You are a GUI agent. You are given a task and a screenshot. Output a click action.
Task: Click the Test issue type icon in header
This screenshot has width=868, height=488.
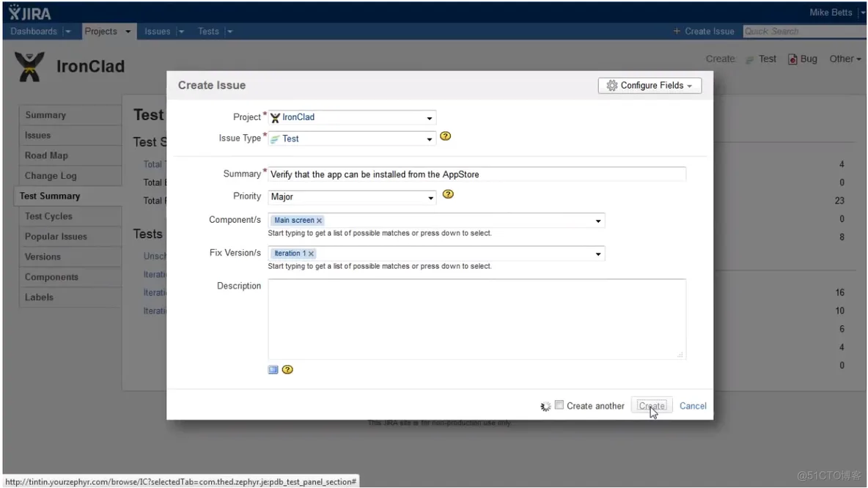tap(749, 59)
